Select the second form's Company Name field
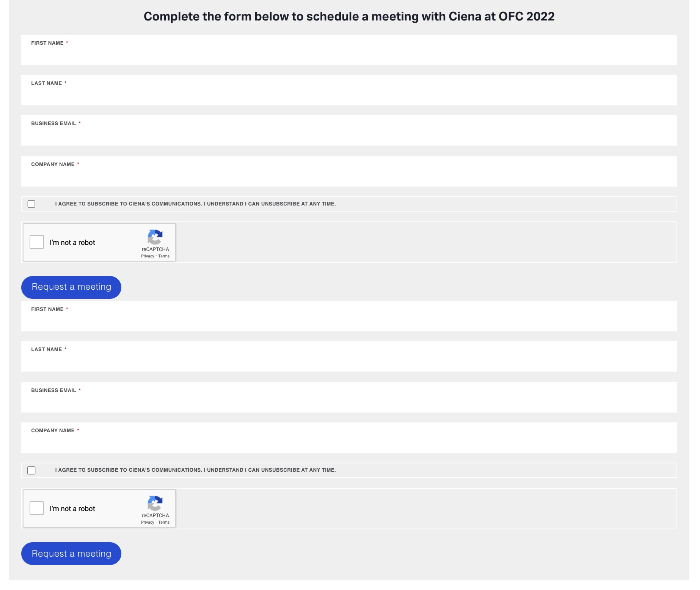 (x=349, y=438)
